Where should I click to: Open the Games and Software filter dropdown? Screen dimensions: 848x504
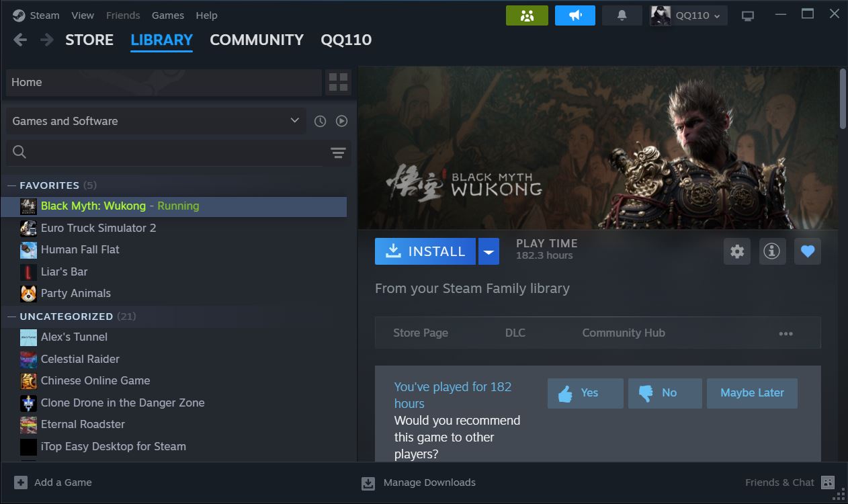pos(156,121)
